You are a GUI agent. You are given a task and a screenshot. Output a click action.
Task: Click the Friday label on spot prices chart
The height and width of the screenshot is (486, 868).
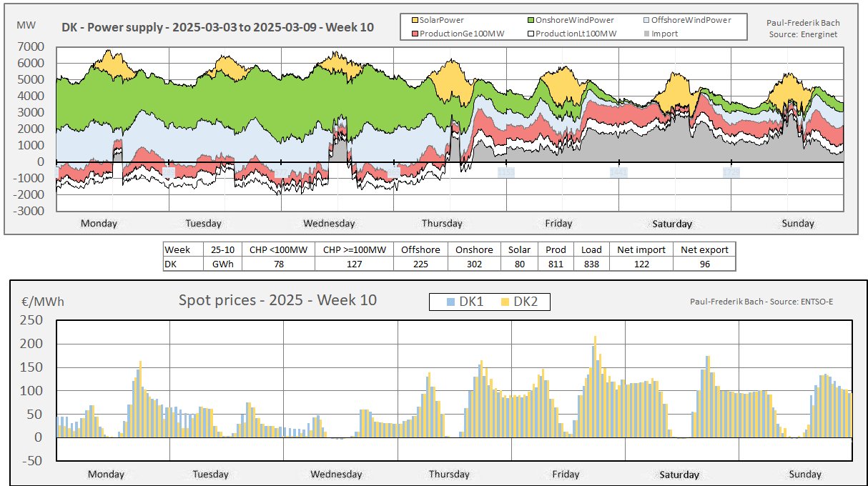[x=566, y=474]
